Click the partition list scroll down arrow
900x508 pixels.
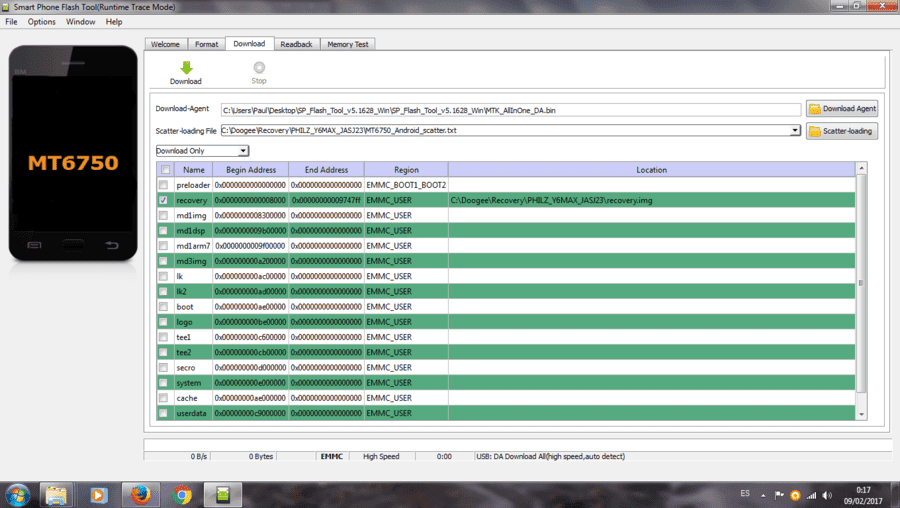[x=861, y=414]
